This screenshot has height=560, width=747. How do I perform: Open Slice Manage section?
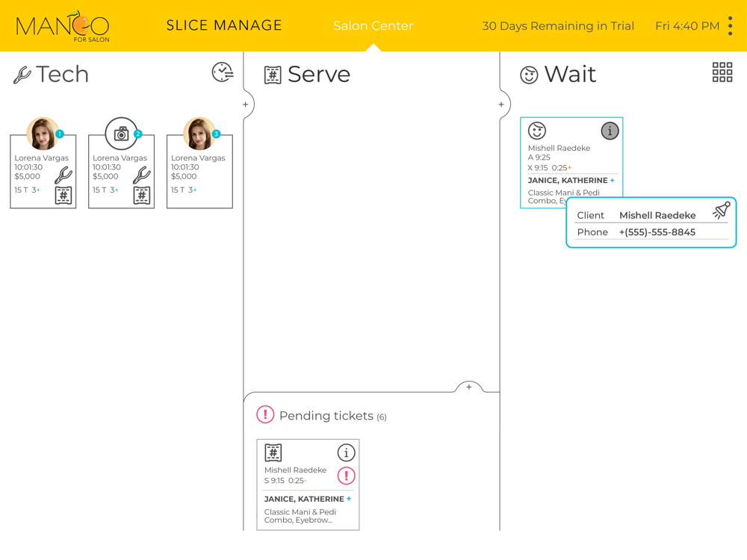click(224, 25)
